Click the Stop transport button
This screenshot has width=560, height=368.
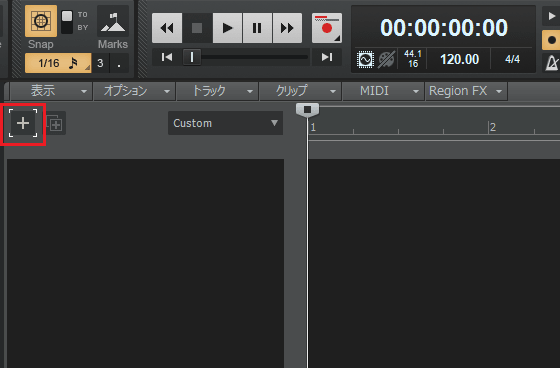click(x=197, y=28)
